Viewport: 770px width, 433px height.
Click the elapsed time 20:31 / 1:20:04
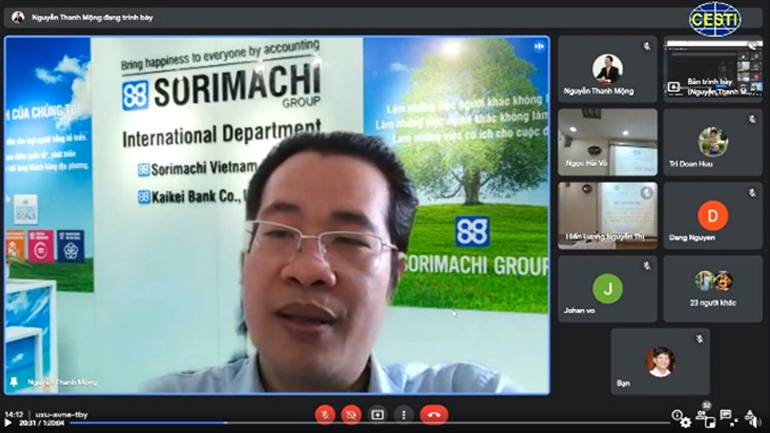tap(42, 423)
